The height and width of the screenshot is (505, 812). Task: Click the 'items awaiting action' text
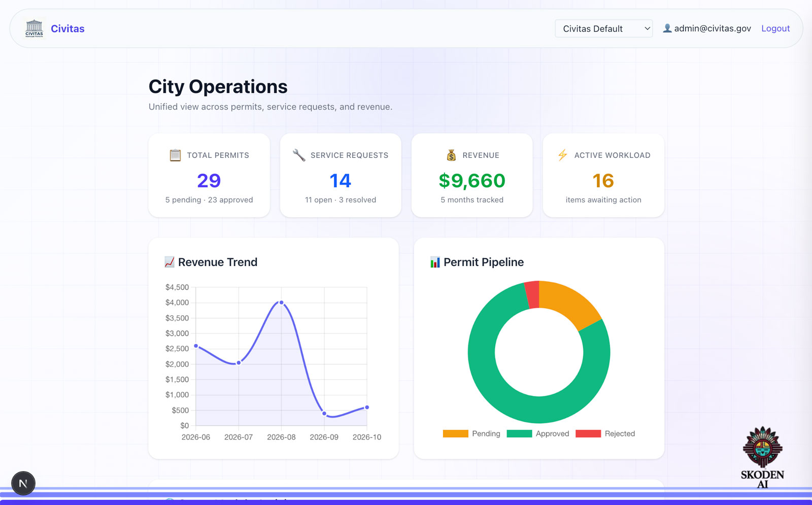click(603, 200)
